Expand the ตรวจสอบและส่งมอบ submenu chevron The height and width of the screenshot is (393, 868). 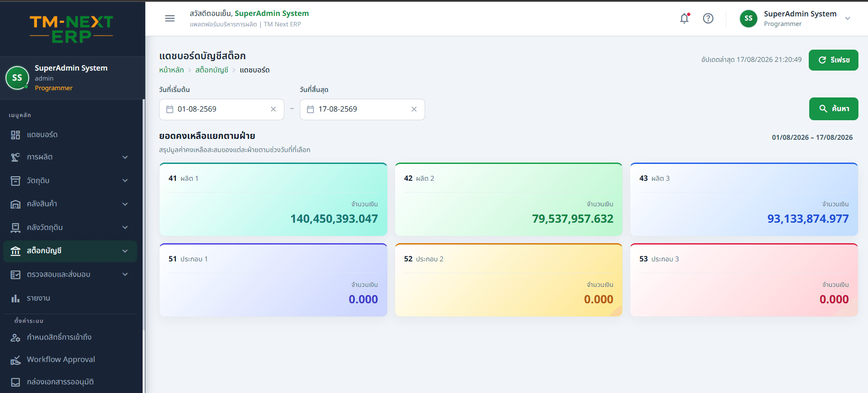[x=125, y=275]
